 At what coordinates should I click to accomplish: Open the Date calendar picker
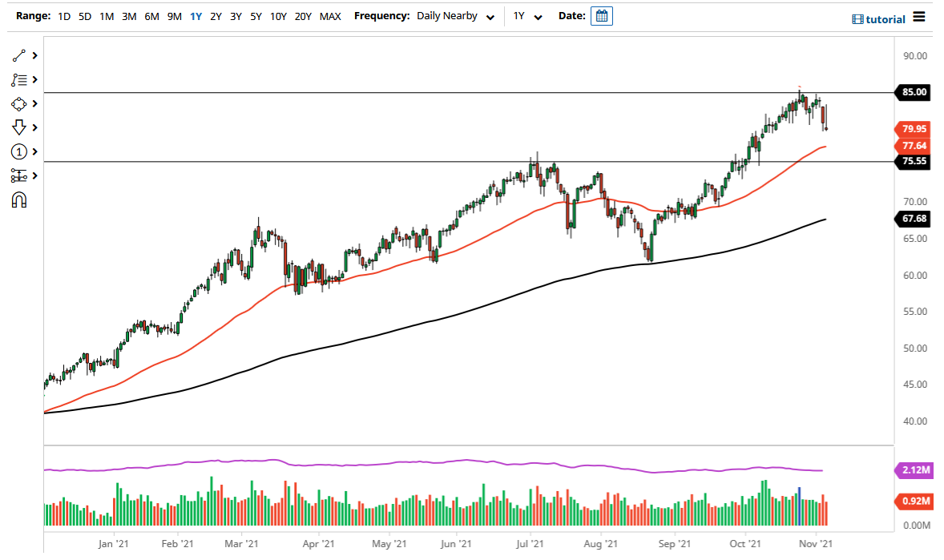click(x=601, y=15)
